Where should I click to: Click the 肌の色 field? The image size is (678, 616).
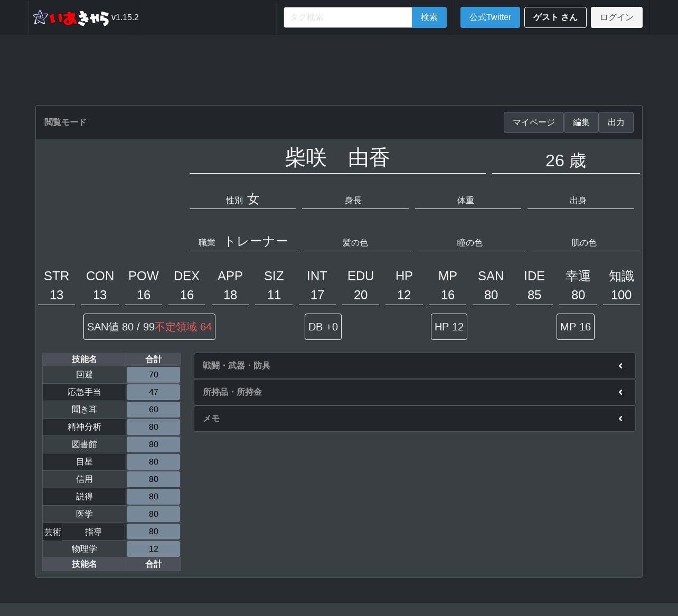[586, 242]
